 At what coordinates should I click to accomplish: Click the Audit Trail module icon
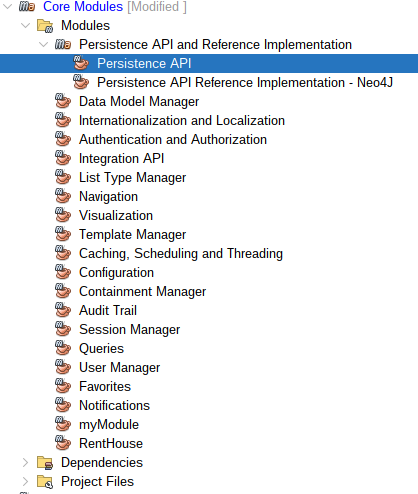[63, 310]
